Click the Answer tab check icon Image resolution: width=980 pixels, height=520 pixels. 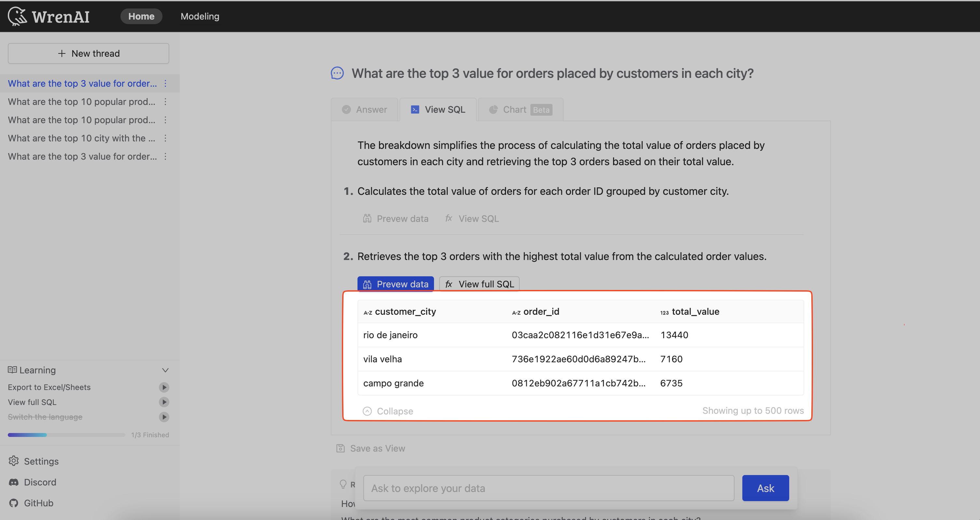pos(346,109)
